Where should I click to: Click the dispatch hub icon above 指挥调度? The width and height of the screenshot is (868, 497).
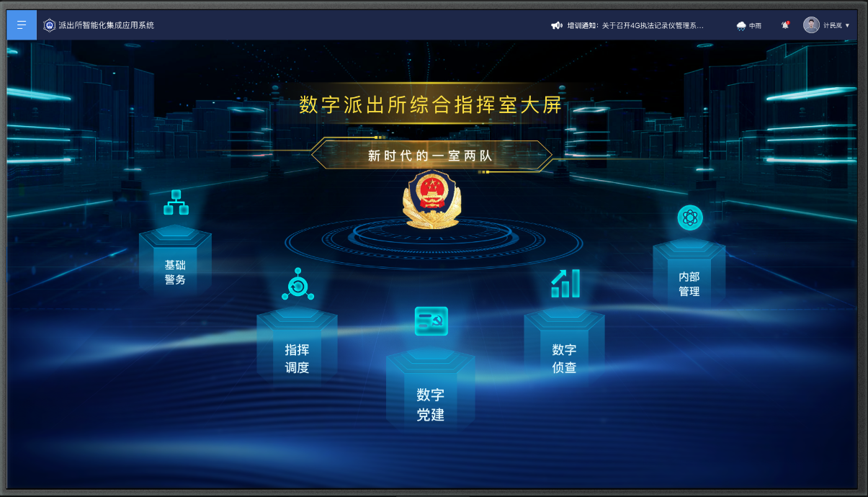[x=297, y=285]
